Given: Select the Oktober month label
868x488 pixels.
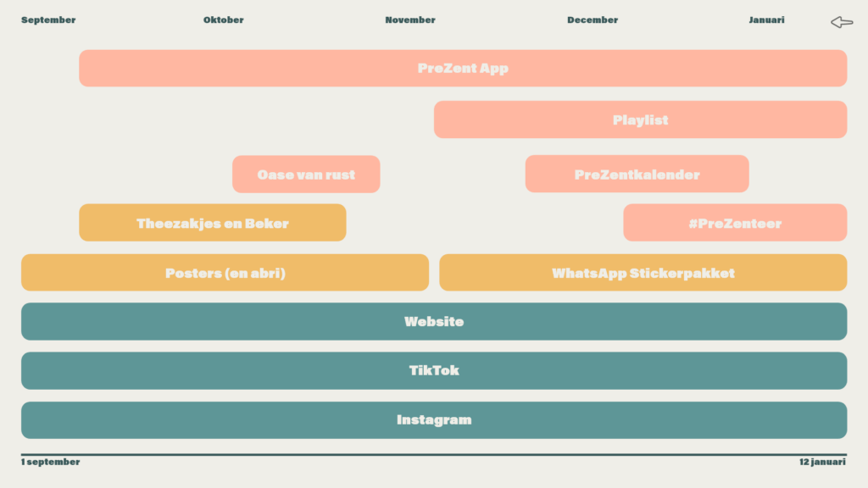Looking at the screenshot, I should [223, 20].
